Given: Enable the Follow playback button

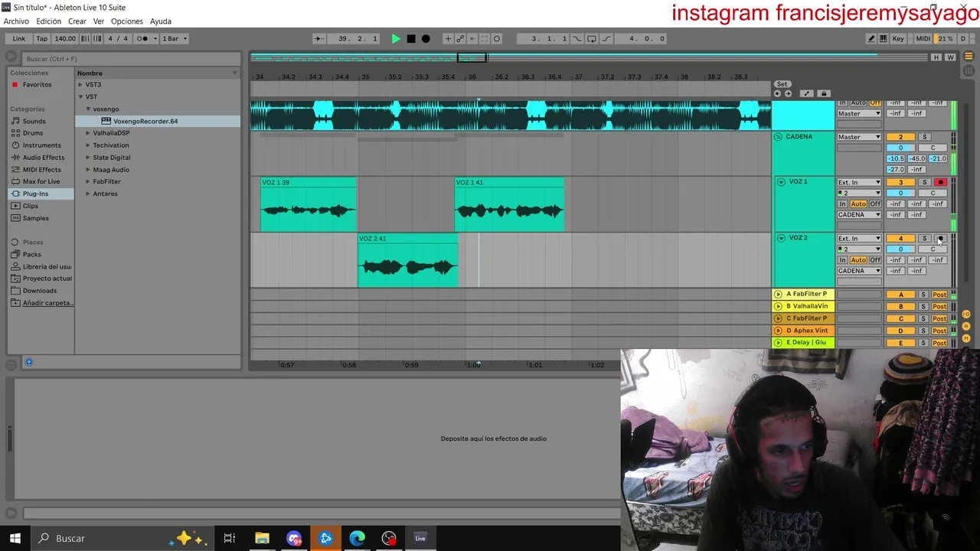Looking at the screenshot, I should click(319, 38).
